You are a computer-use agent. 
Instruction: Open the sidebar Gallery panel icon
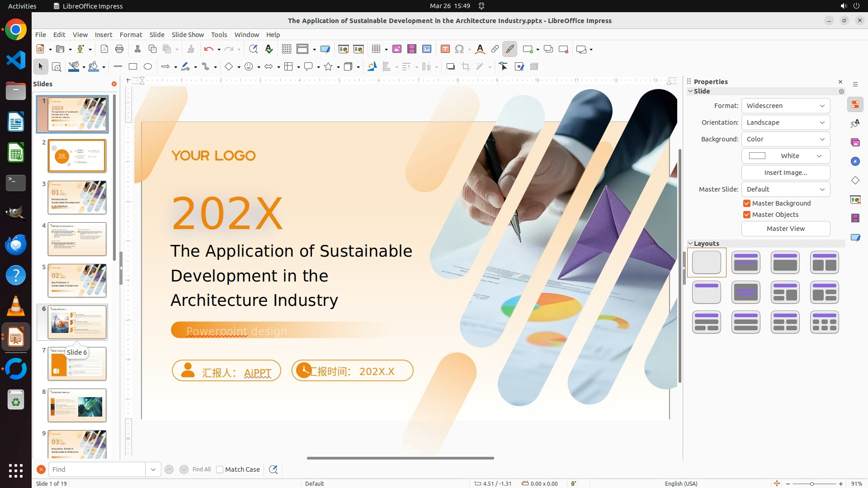(x=855, y=142)
